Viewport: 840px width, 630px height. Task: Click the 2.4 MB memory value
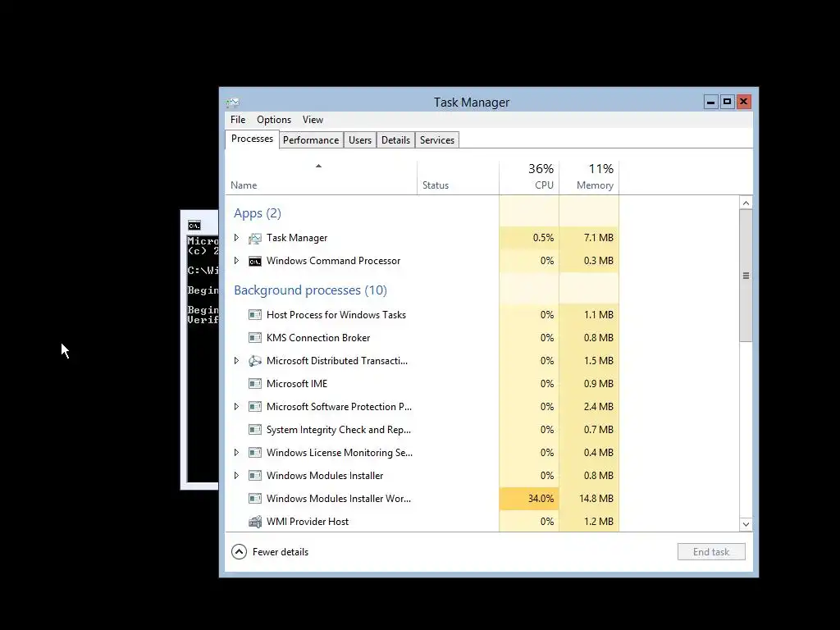click(598, 407)
